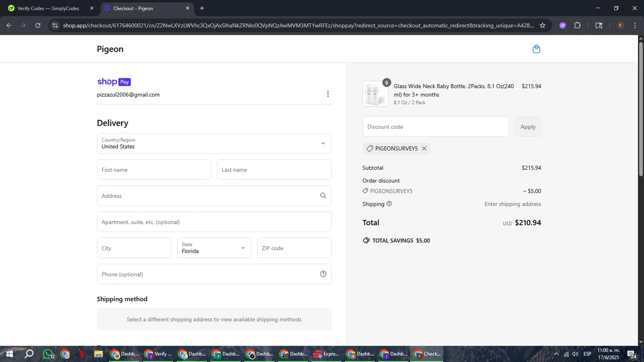Expand the State dropdown showing Florida
644x362 pixels.
pyautogui.click(x=214, y=248)
